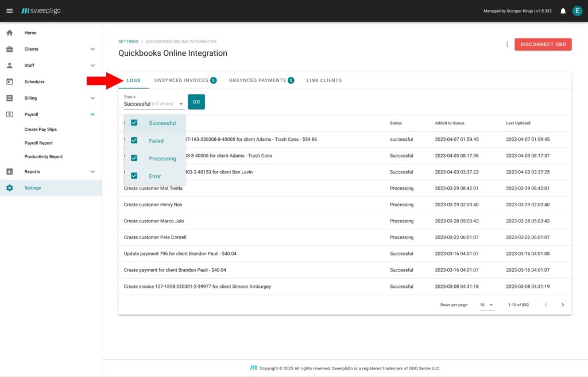Uncheck the Successful status filter
Screen dimensions: 588x377
134,123
